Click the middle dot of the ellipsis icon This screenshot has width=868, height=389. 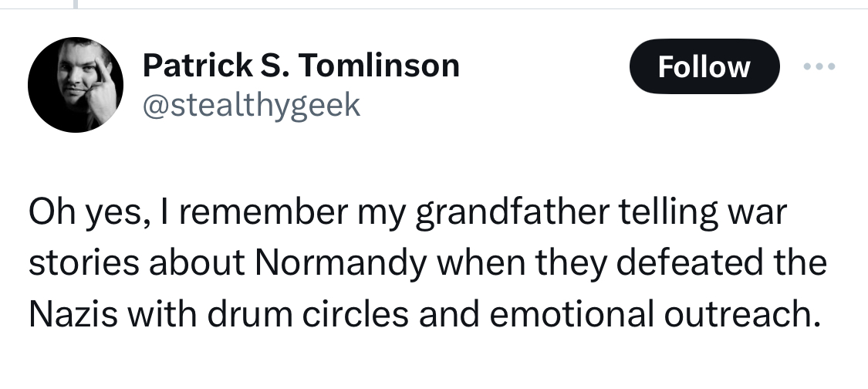(x=819, y=66)
